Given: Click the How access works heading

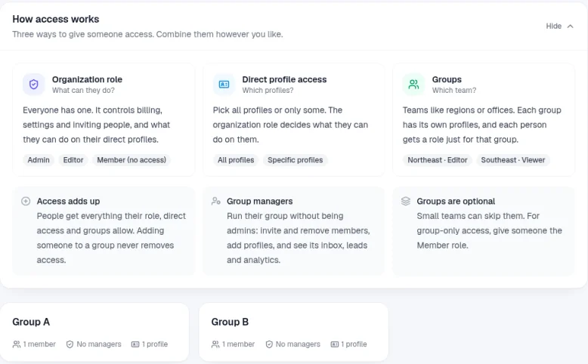Looking at the screenshot, I should point(56,19).
